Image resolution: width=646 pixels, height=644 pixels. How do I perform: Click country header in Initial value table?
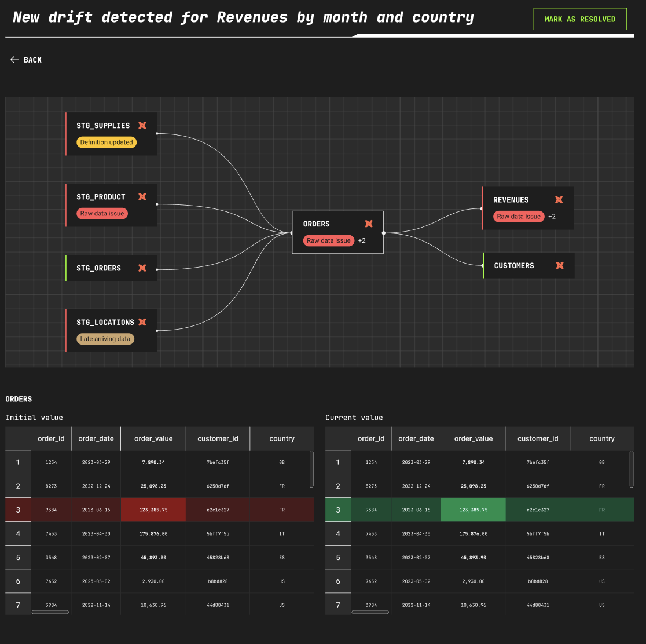pos(282,438)
